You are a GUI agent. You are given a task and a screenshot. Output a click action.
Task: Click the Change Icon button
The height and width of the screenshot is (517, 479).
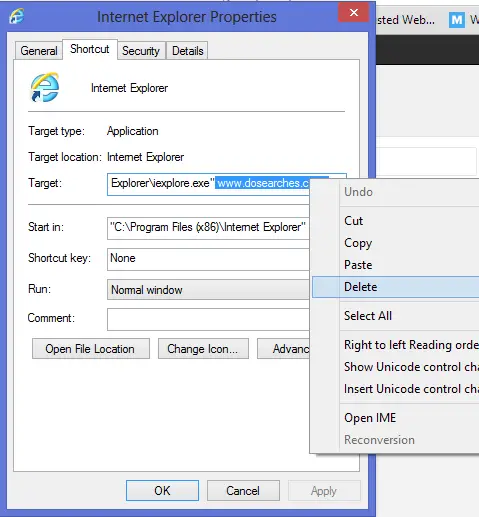(x=203, y=349)
